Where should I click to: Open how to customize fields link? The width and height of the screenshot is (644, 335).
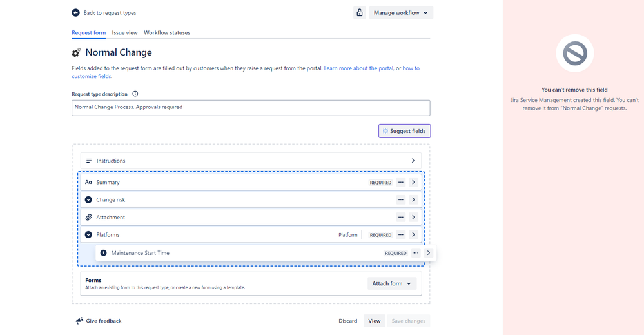pos(411,68)
